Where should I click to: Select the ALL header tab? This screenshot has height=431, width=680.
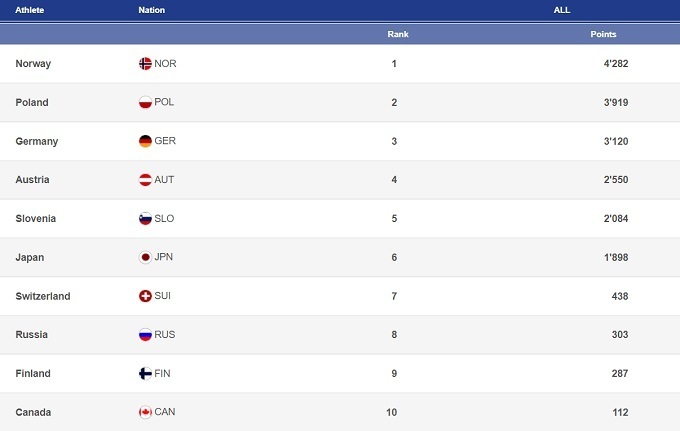562,10
